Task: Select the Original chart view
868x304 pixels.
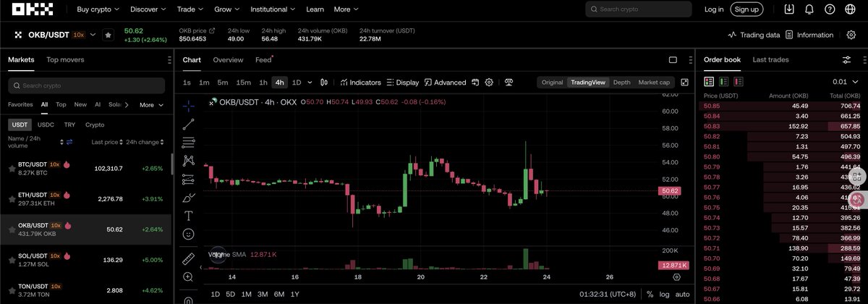Action: (x=552, y=83)
